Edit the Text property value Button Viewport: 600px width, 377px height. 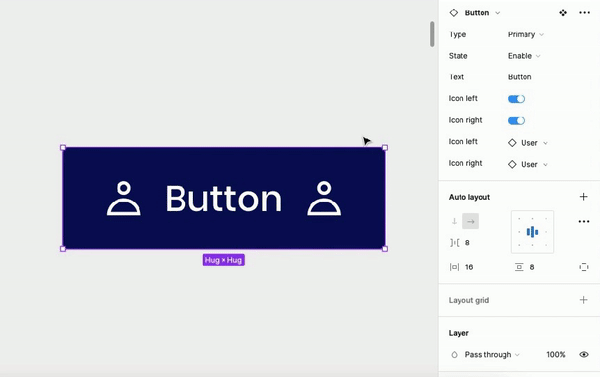pyautogui.click(x=519, y=77)
